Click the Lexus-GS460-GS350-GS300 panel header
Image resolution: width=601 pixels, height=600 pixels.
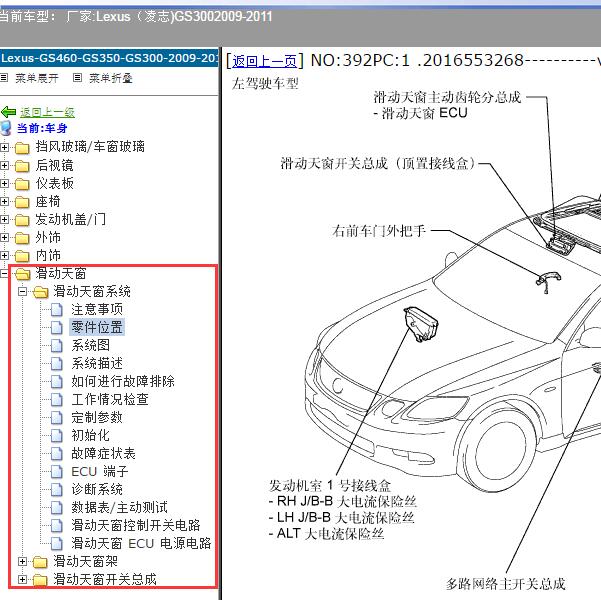[109, 58]
